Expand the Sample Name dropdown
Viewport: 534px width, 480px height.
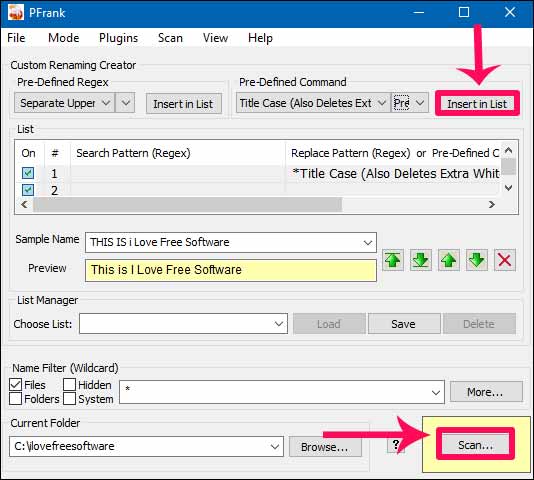(x=368, y=243)
